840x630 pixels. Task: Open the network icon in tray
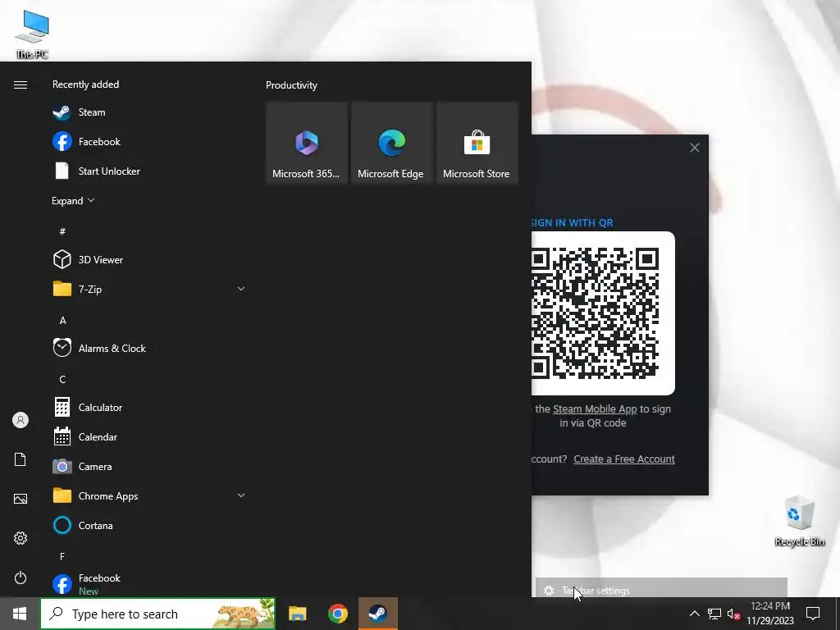[x=714, y=614]
